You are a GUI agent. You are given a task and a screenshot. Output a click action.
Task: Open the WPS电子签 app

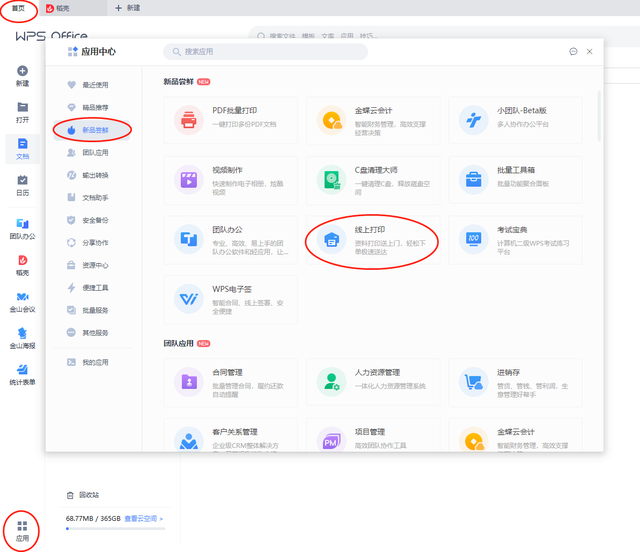point(188,297)
